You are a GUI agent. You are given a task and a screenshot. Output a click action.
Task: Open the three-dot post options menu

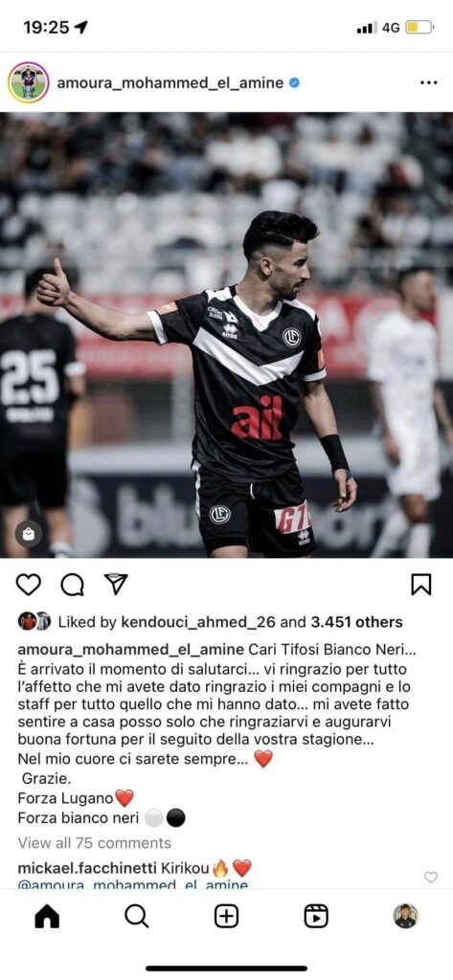pos(429,82)
